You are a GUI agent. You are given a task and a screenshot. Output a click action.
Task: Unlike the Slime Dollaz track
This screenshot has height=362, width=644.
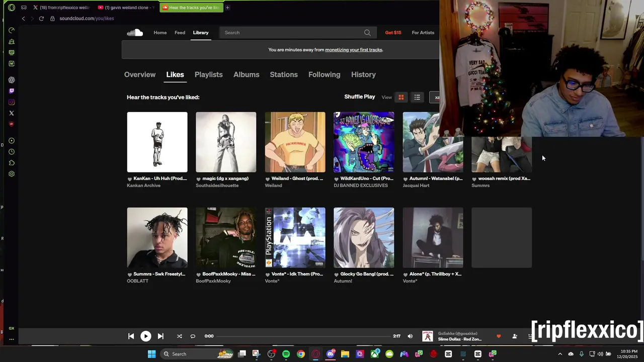[x=499, y=336]
